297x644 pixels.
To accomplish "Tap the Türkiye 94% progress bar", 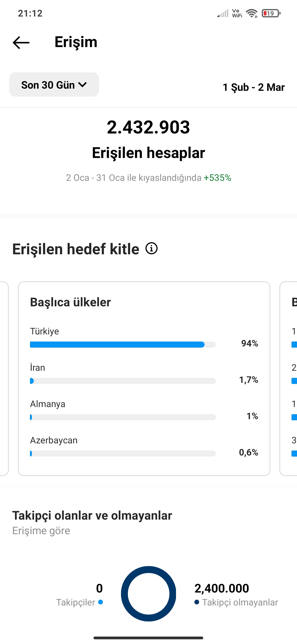I will coord(123,345).
